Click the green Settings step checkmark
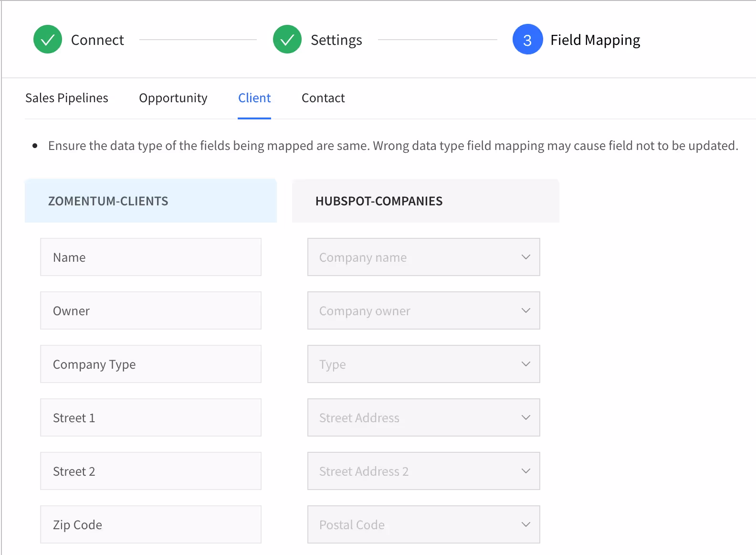756x555 pixels. [287, 39]
